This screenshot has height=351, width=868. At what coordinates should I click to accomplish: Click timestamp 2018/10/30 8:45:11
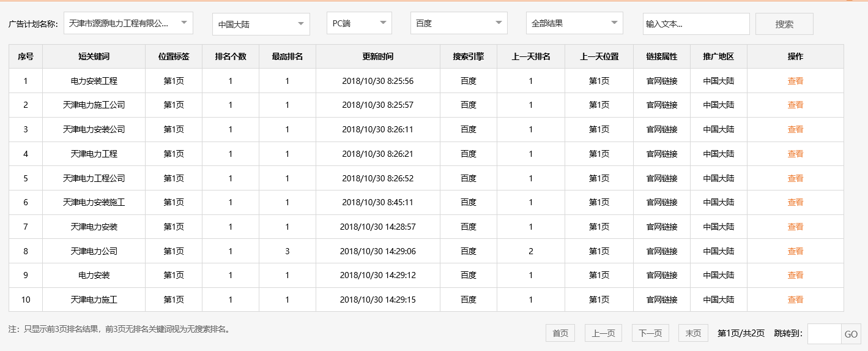point(378,202)
